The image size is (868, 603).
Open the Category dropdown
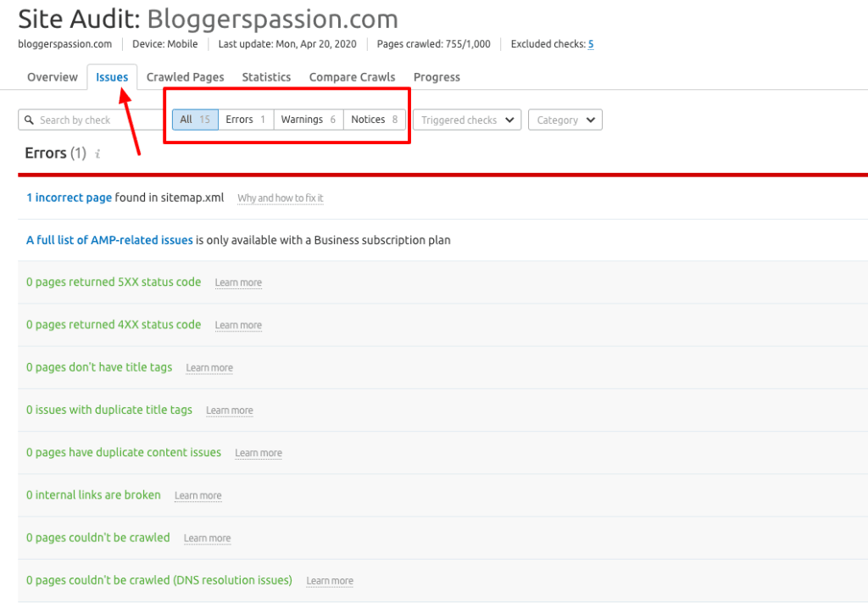(x=565, y=120)
